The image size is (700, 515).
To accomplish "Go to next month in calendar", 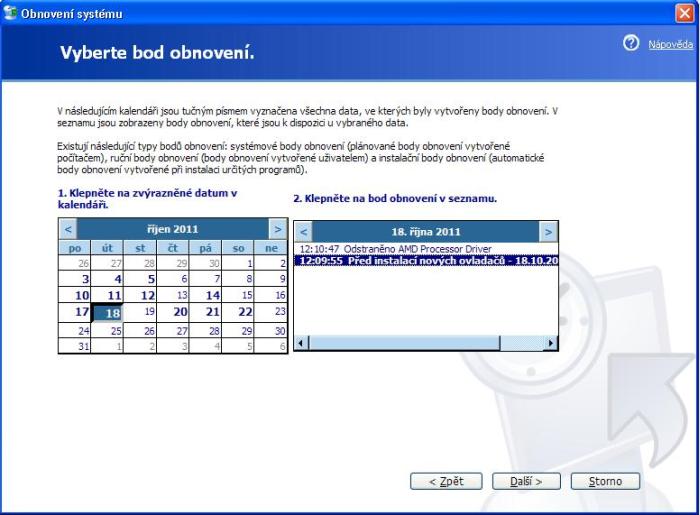I will point(278,230).
